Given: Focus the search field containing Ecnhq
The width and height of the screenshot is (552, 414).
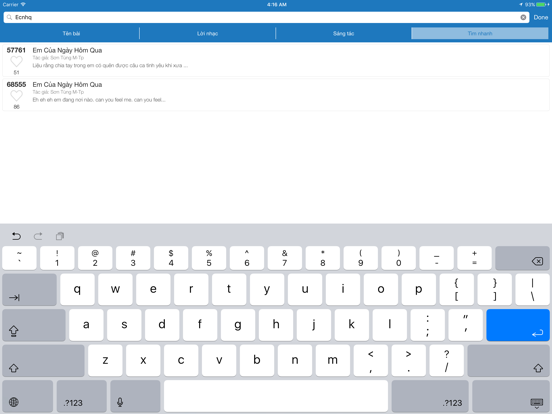Looking at the screenshot, I should pyautogui.click(x=266, y=17).
